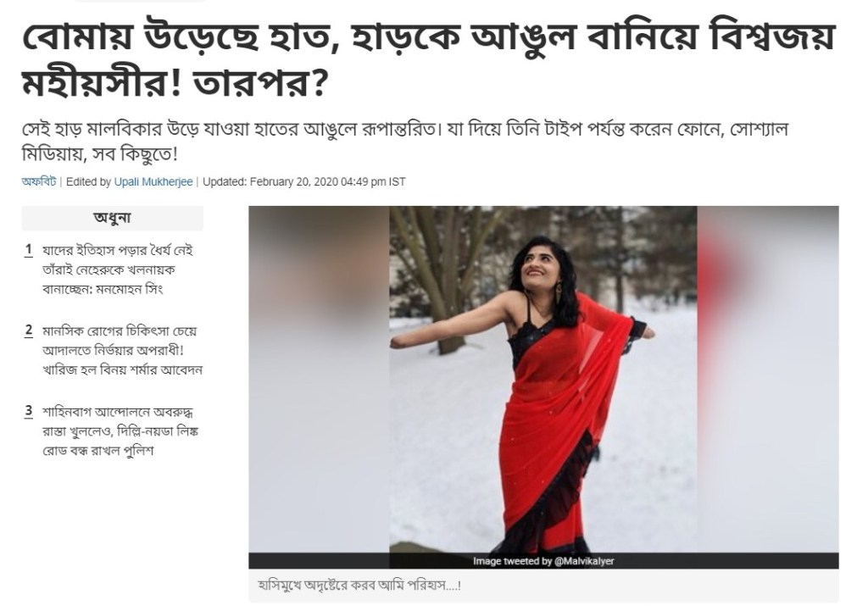Click the "Edited by" byline text
This screenshot has width=868, height=611.
88,181
